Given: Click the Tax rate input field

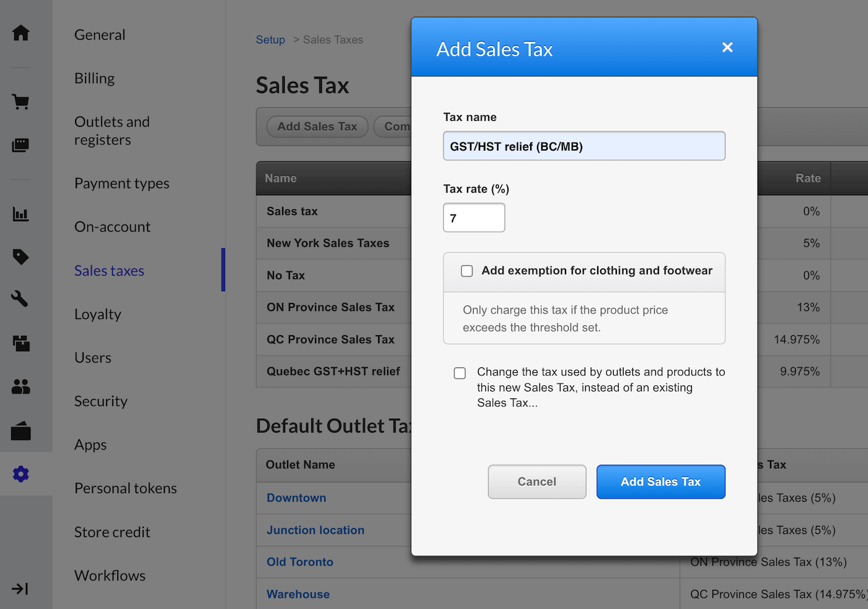Looking at the screenshot, I should (474, 218).
